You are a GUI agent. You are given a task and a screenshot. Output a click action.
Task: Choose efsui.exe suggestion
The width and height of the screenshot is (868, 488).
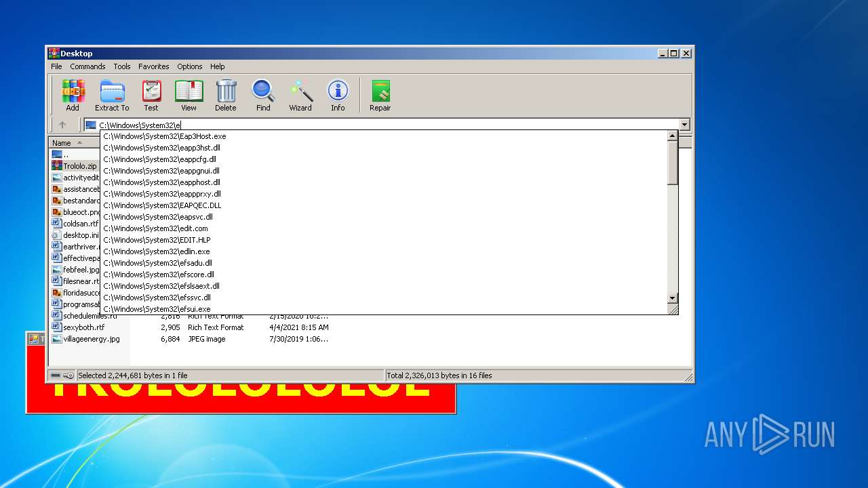tap(384, 309)
